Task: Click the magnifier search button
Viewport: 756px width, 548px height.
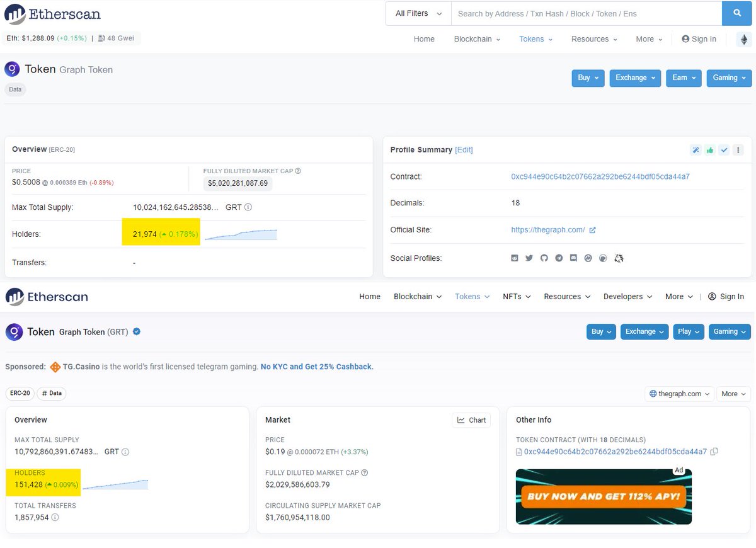Action: 736,13
